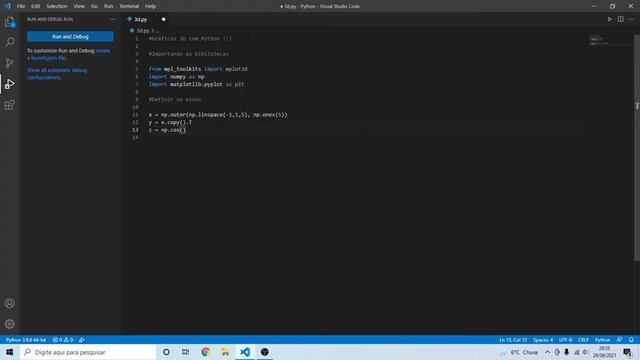
Task: Click the Run and Debug button
Action: [70, 37]
